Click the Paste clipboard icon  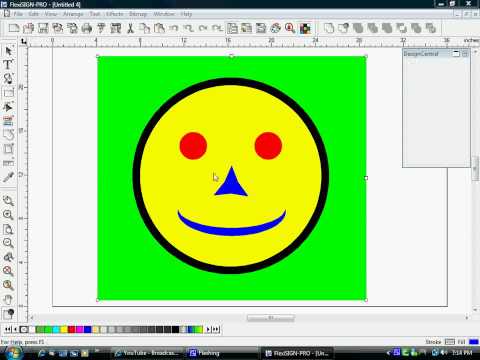159,28
